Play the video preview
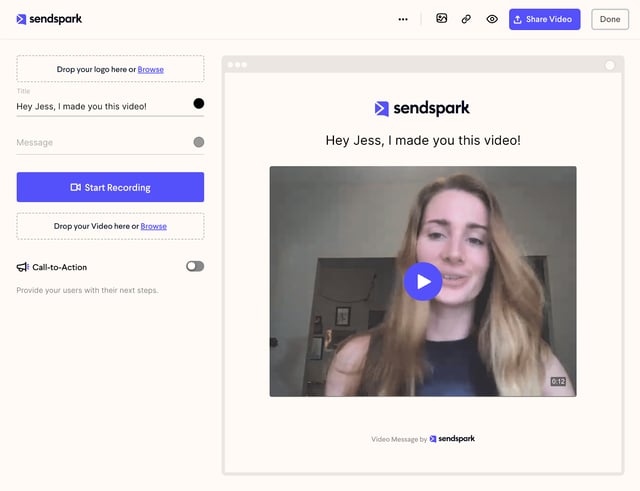The width and height of the screenshot is (640, 491). click(x=422, y=281)
